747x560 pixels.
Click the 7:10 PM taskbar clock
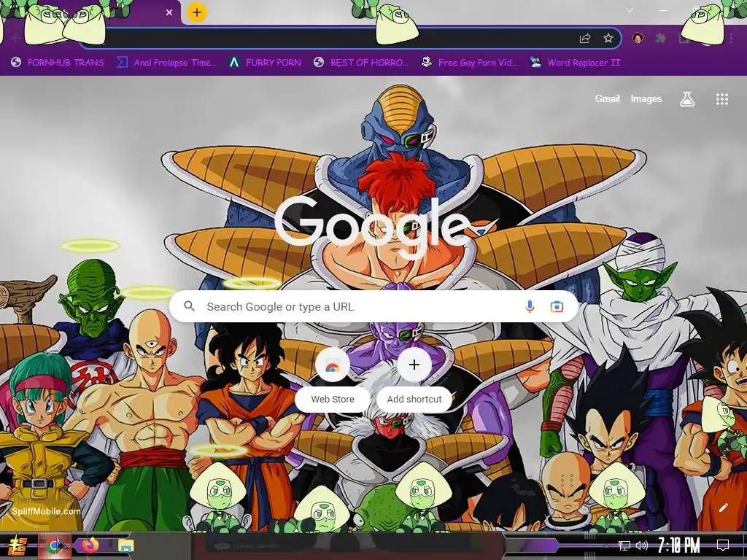click(679, 545)
